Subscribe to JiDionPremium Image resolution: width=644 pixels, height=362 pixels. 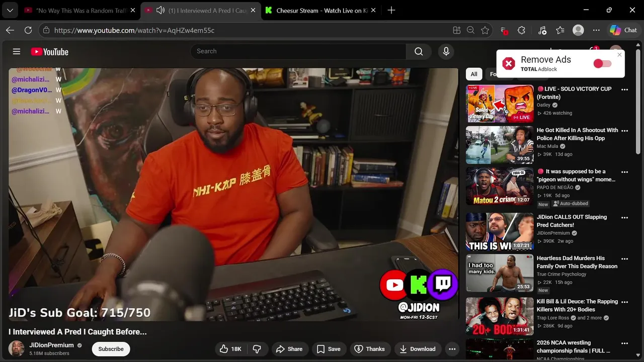click(111, 349)
